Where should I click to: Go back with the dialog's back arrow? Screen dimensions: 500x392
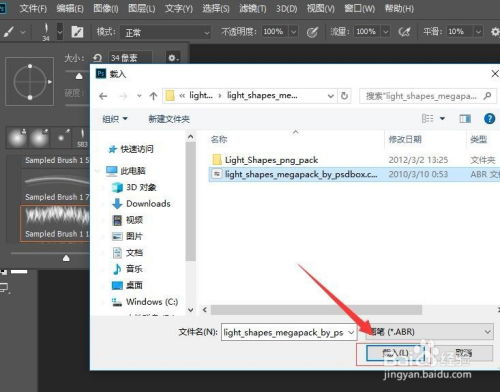click(x=103, y=96)
